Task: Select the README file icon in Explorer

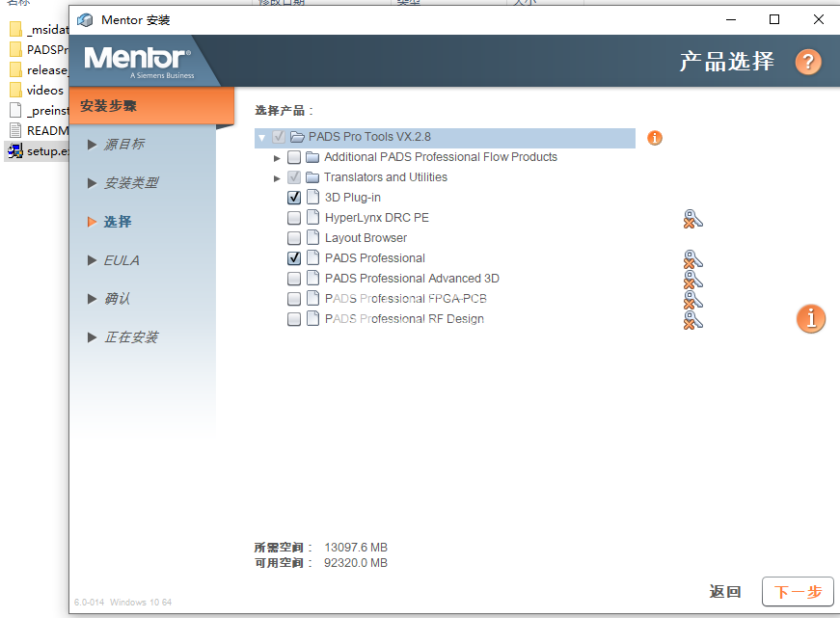Action: (x=15, y=131)
